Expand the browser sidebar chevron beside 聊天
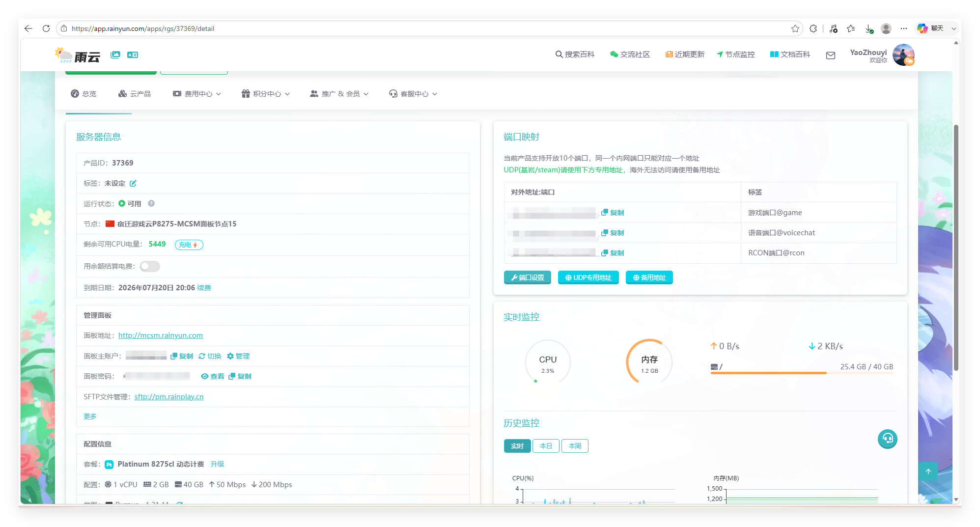Screen dimensions: 980x527 click(954, 28)
